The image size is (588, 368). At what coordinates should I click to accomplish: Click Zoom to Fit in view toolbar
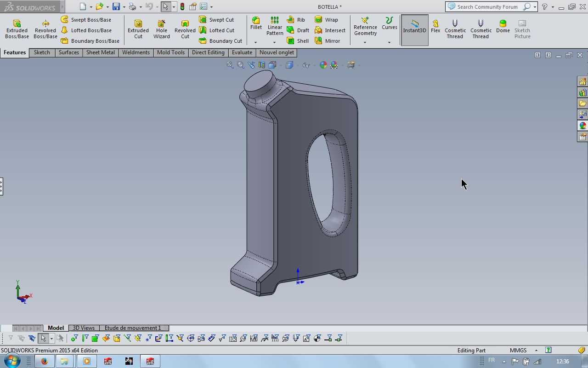[x=230, y=65]
